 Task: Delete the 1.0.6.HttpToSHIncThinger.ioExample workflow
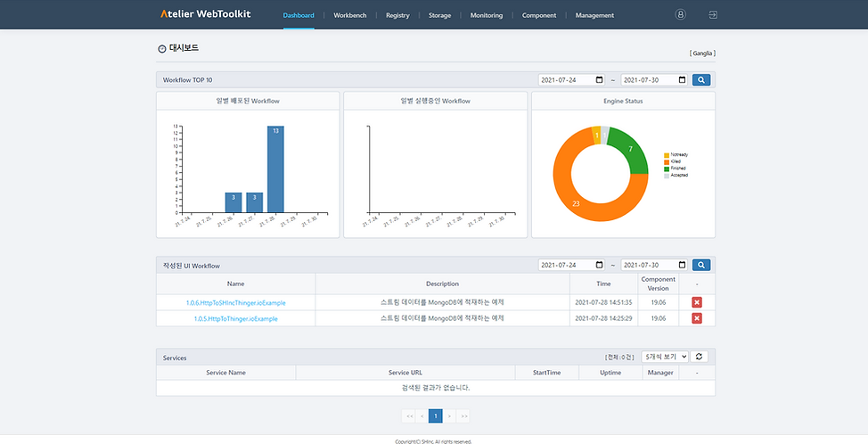(697, 302)
